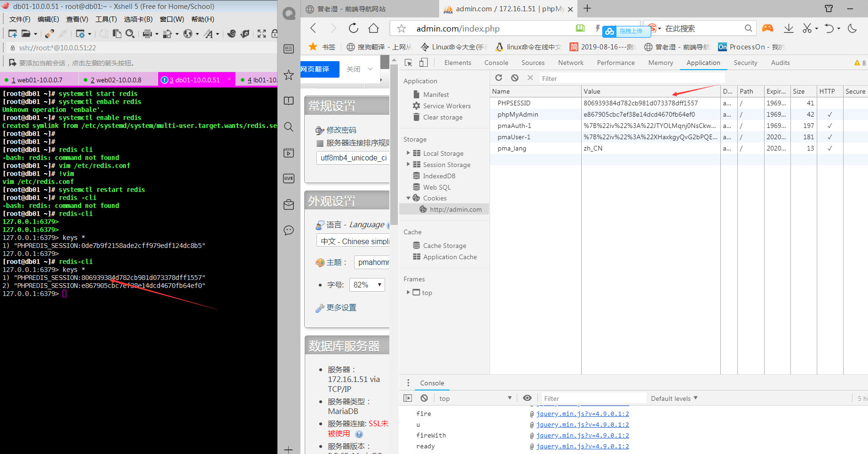The width and height of the screenshot is (868, 454).
Task: Click the Xshell new session icon
Action: tap(13, 33)
